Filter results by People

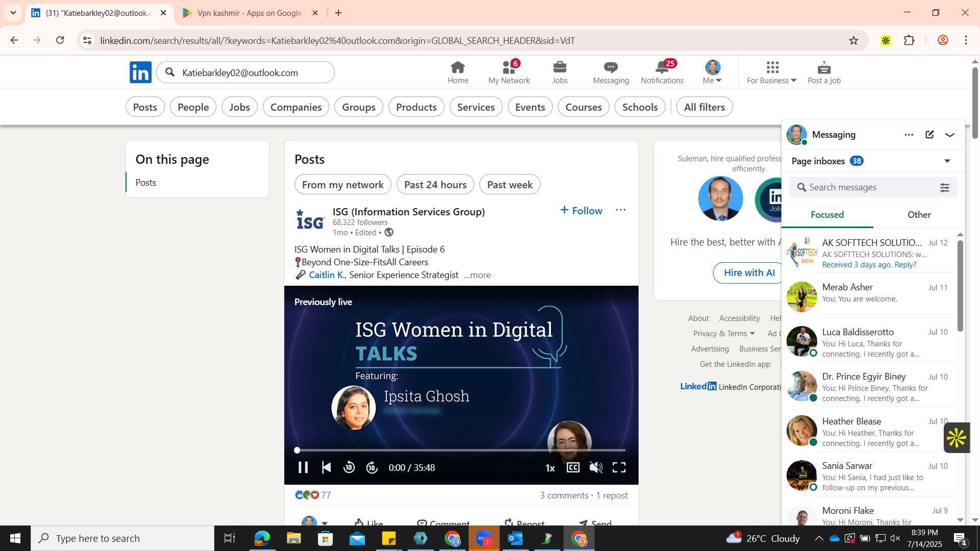click(x=193, y=107)
